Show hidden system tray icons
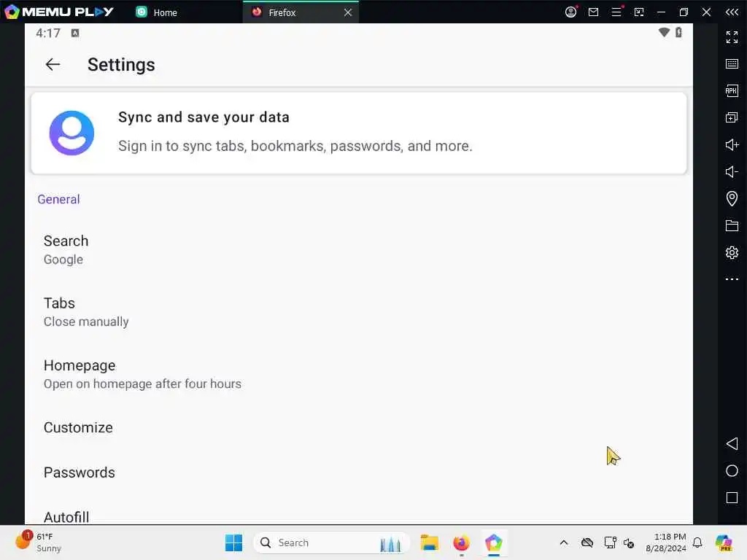 click(x=564, y=542)
